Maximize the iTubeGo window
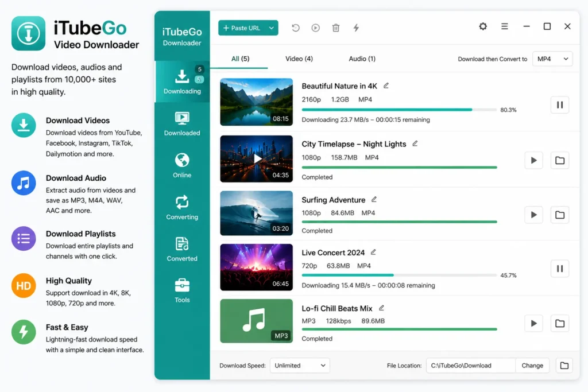This screenshot has height=392, width=588. click(547, 26)
